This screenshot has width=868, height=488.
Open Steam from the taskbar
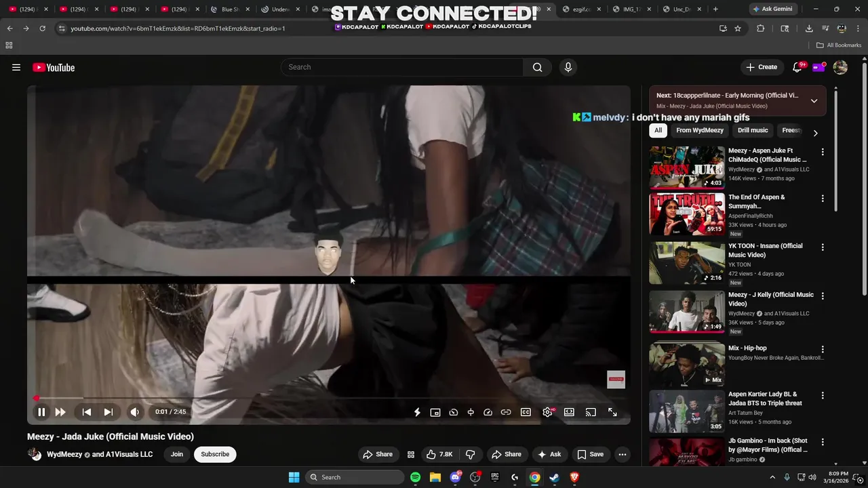(554, 477)
